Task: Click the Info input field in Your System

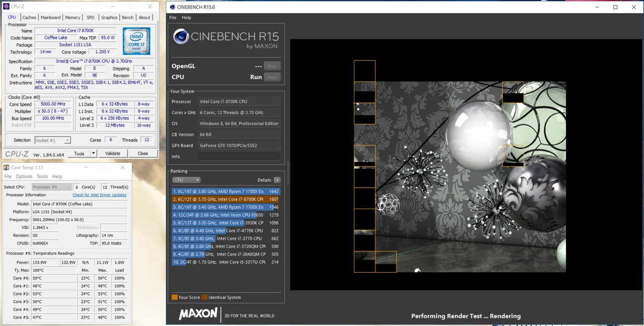Action: [239, 156]
